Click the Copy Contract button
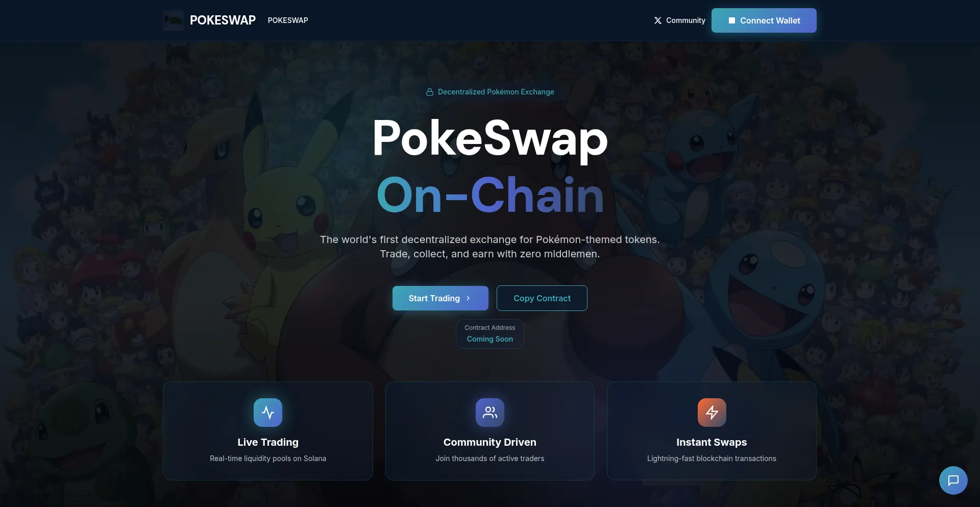This screenshot has width=980, height=507. point(542,298)
